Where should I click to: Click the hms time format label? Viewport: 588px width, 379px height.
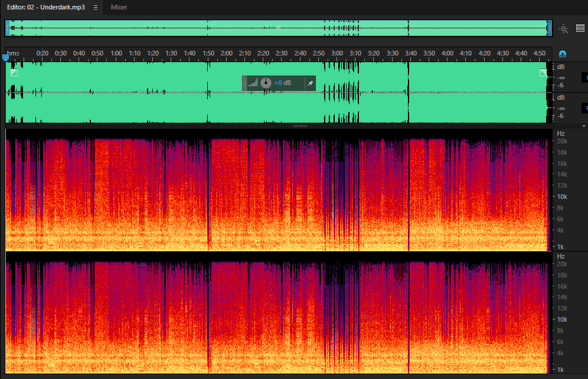point(13,53)
